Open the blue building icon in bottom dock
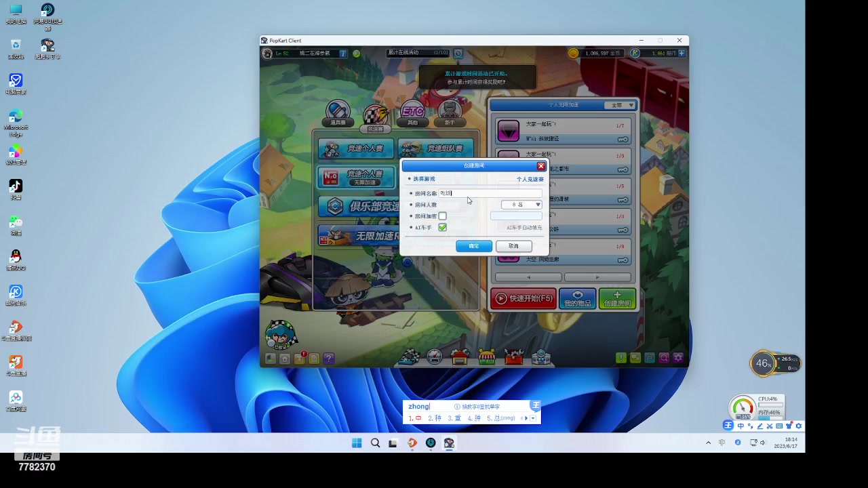Viewport: 868px width, 488px height. [541, 357]
